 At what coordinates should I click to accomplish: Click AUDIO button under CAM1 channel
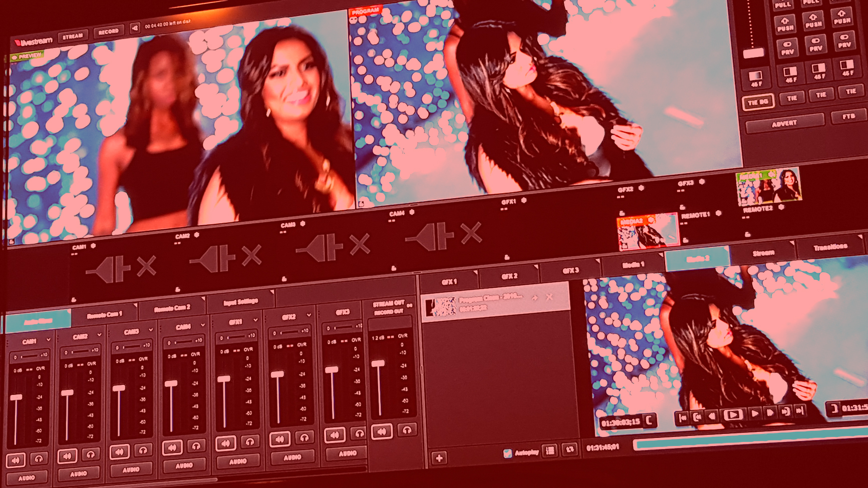pyautogui.click(x=27, y=478)
